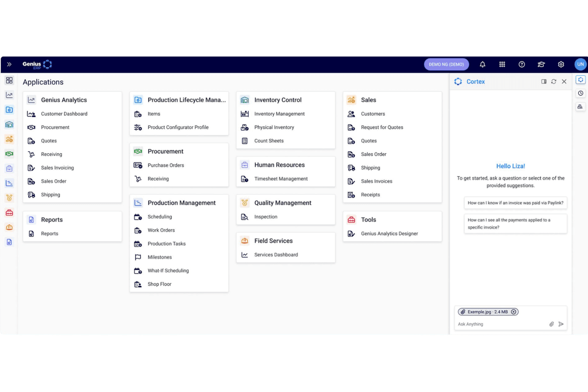588x392 pixels.
Task: Open the Inventory Control section header
Action: 278,100
